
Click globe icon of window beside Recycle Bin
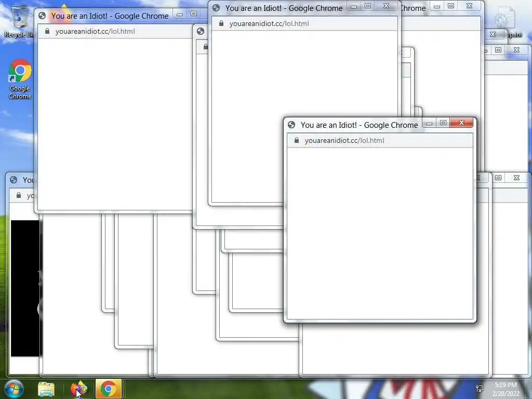(x=42, y=16)
